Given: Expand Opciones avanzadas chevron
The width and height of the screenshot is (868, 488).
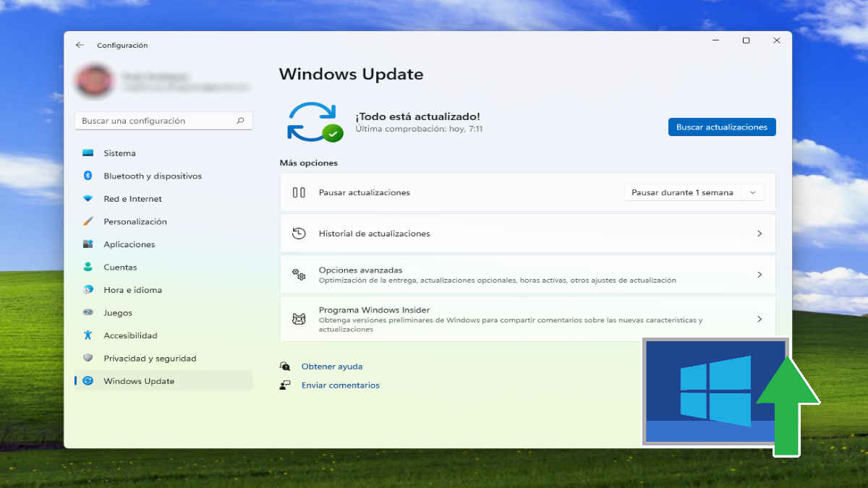Looking at the screenshot, I should [x=759, y=275].
